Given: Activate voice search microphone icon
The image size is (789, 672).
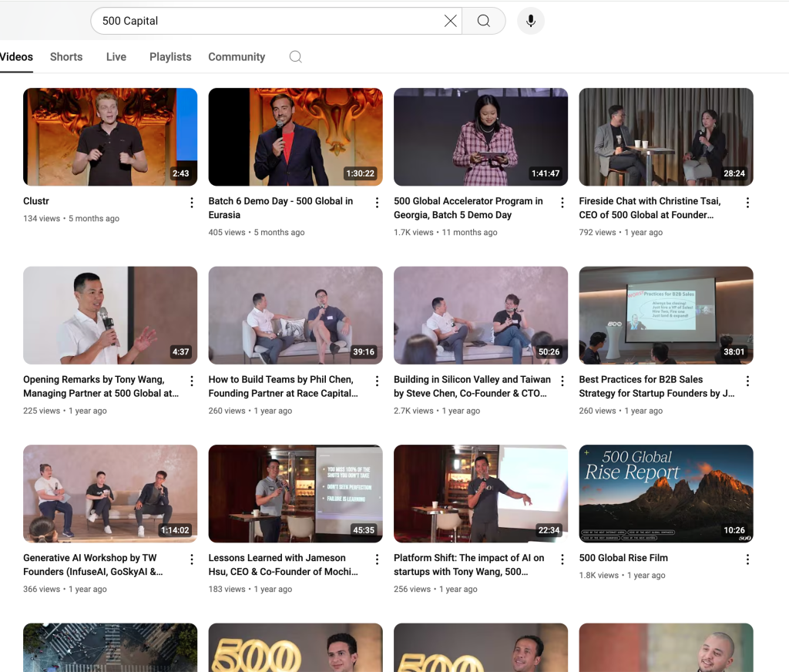Looking at the screenshot, I should [531, 21].
